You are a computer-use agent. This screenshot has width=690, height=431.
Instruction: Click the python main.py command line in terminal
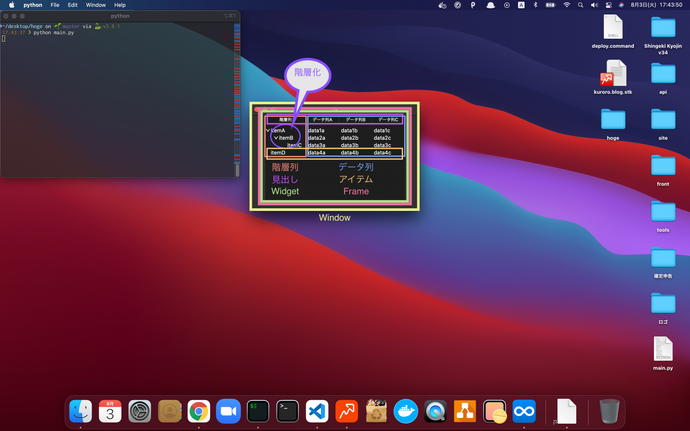click(54, 33)
